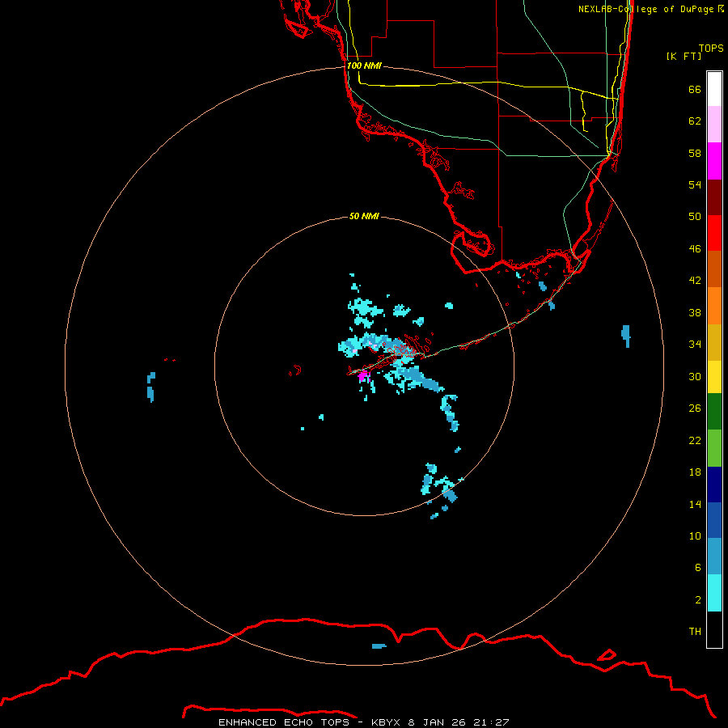Viewport: 728px width, 728px height.
Task: Click the [K FT] units label
Action: click(684, 56)
